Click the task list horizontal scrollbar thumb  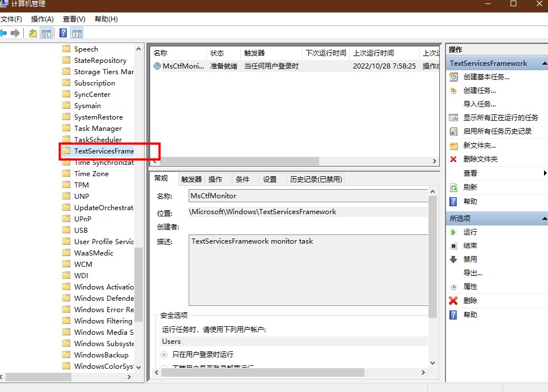239,161
